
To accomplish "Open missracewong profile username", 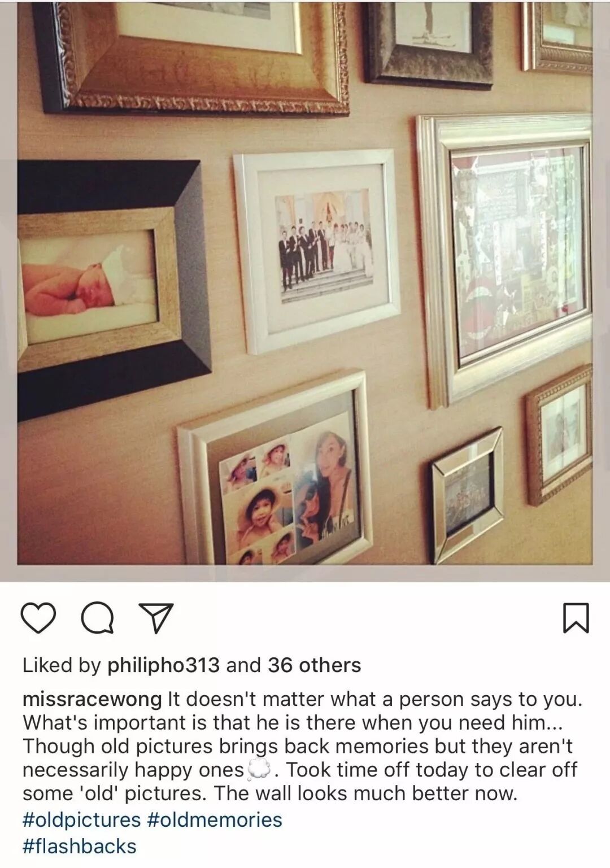I will point(92,699).
